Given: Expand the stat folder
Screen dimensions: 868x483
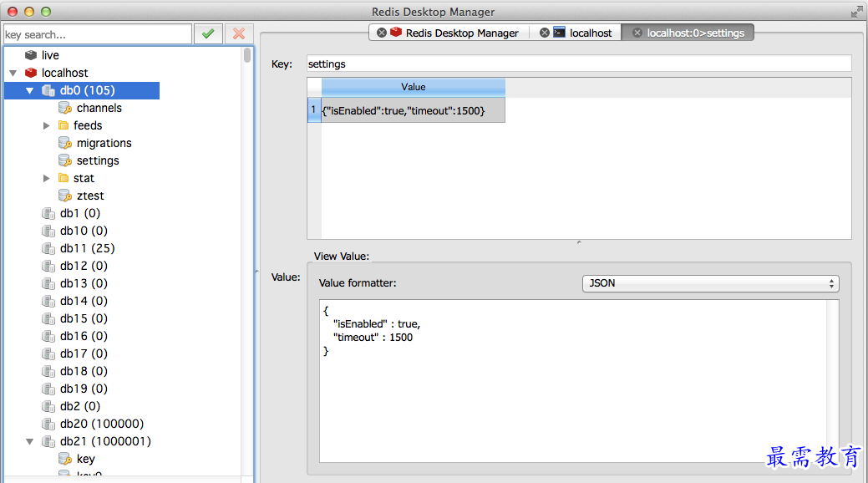Looking at the screenshot, I should pyautogui.click(x=47, y=178).
